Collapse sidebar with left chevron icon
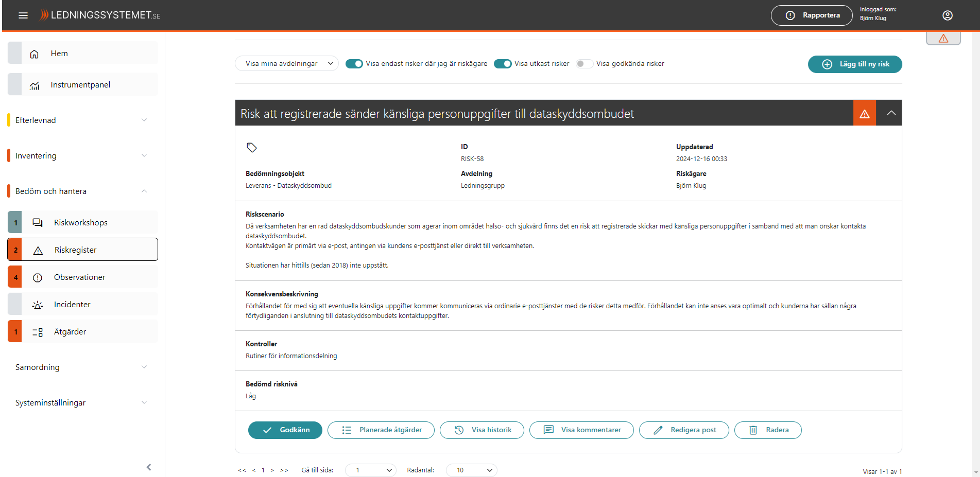 tap(149, 467)
